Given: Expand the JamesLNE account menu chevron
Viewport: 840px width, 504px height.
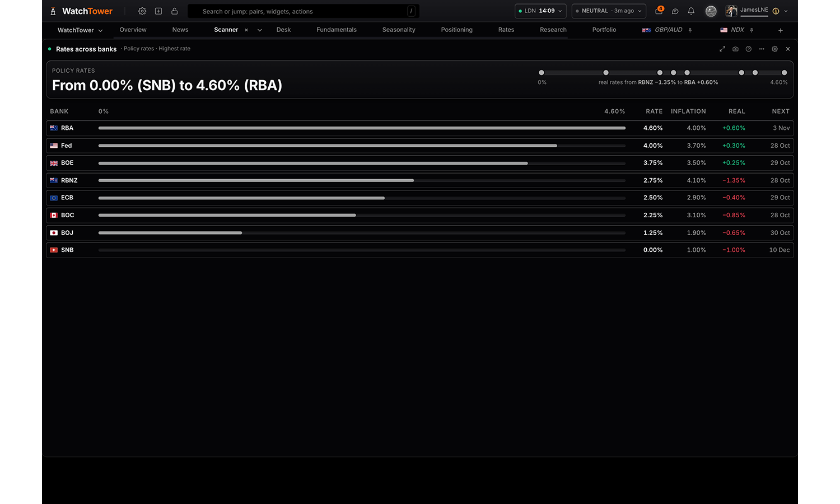Looking at the screenshot, I should [786, 11].
